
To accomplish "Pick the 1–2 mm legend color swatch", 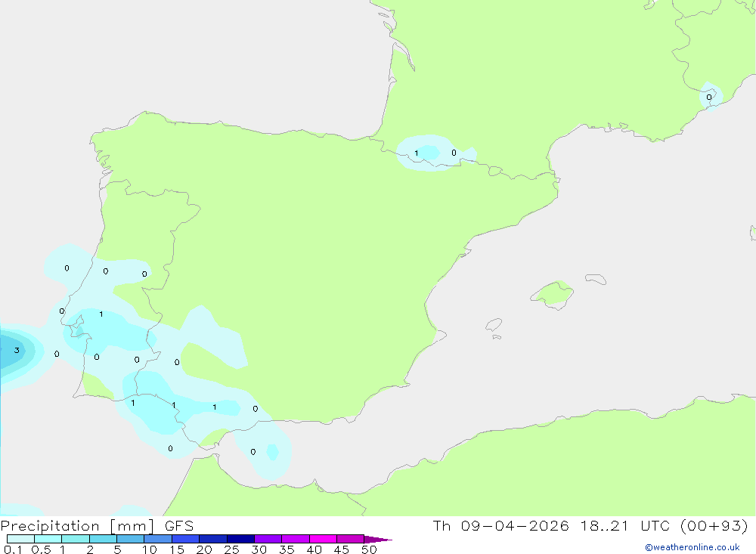I will pyautogui.click(x=76, y=539).
